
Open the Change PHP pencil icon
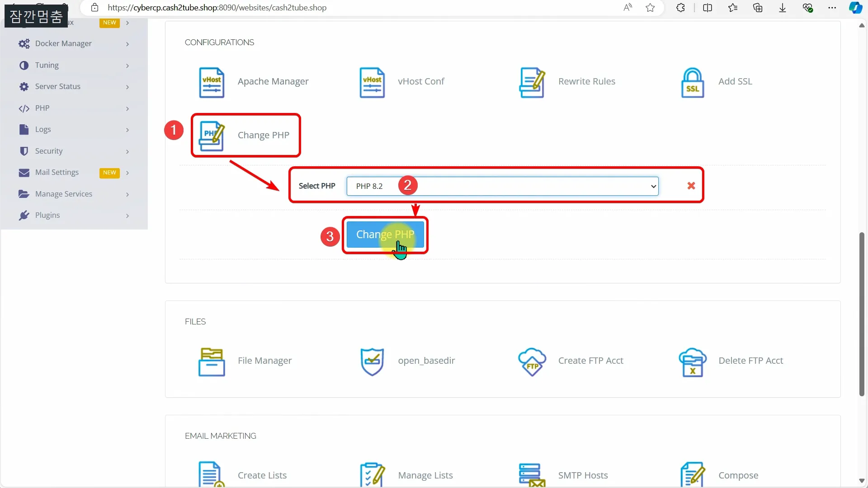212,136
